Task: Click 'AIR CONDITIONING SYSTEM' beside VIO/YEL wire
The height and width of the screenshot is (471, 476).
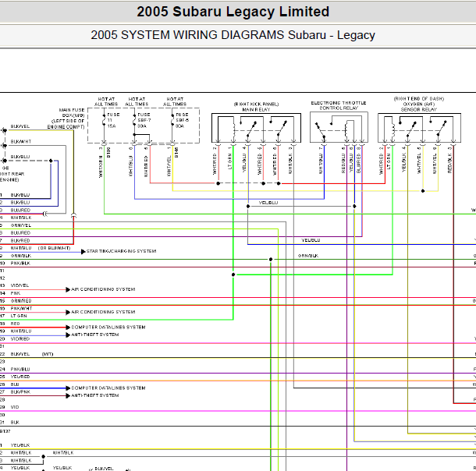Action: tap(103, 289)
